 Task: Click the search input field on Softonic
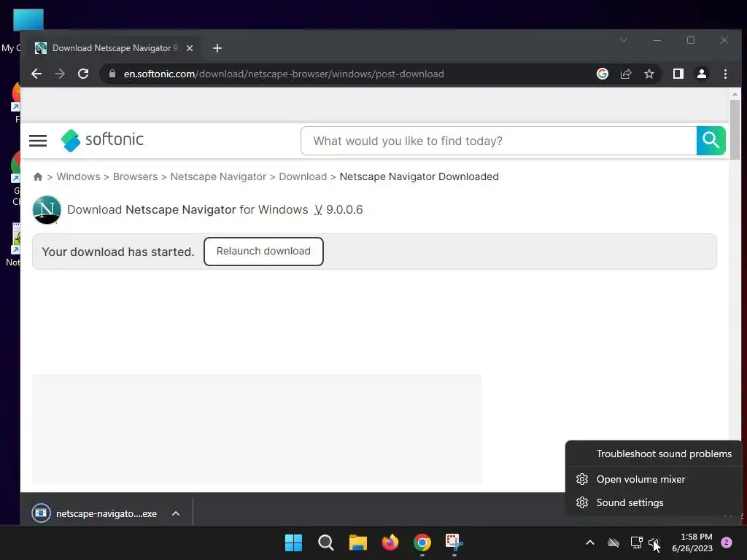[x=498, y=141]
